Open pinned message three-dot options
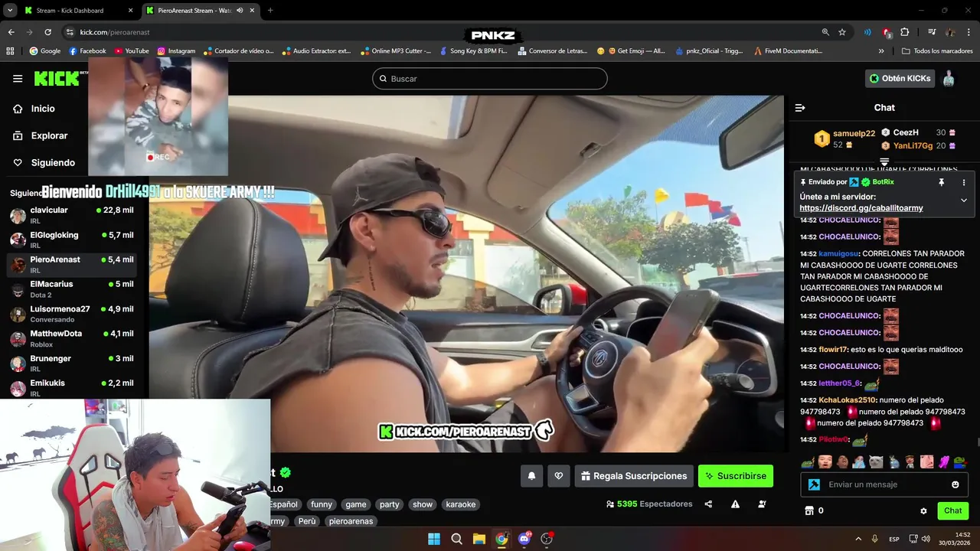The height and width of the screenshot is (551, 980). click(963, 182)
